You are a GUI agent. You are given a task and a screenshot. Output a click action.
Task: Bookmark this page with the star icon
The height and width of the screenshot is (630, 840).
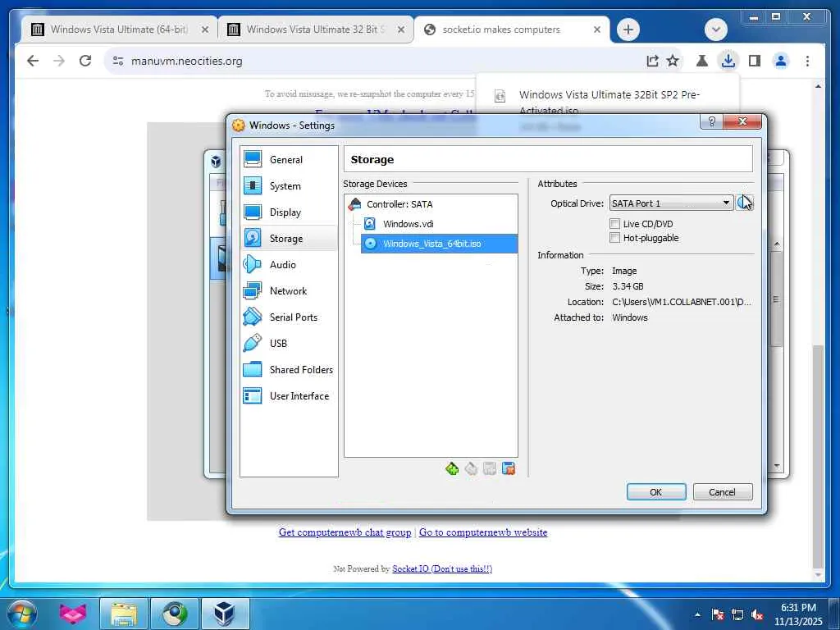pyautogui.click(x=673, y=61)
